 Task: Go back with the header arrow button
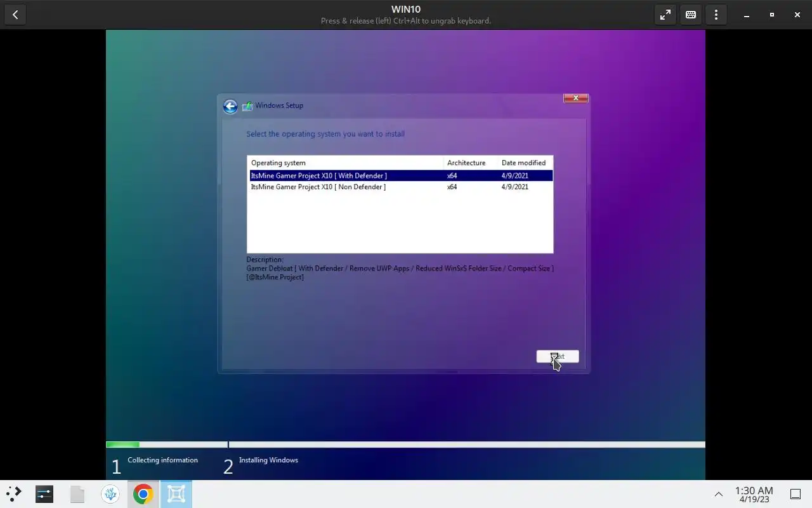[15, 15]
